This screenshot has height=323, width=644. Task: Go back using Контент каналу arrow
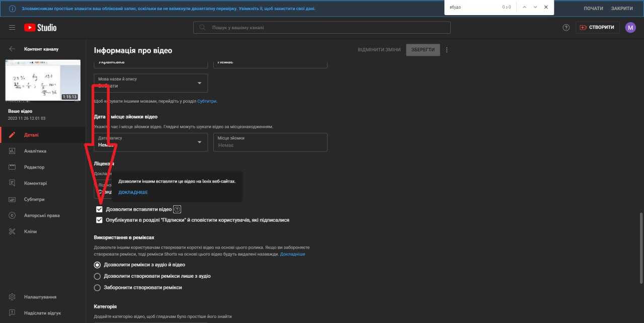pos(12,49)
